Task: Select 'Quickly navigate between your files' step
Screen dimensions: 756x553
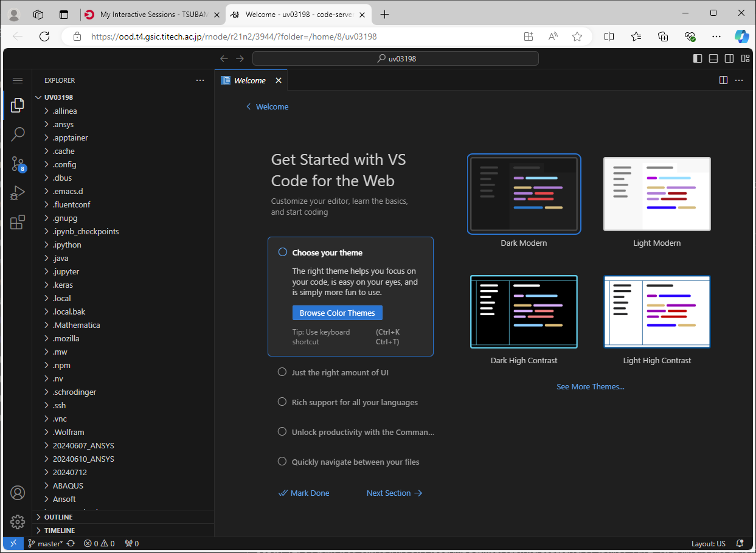Action: coord(355,462)
